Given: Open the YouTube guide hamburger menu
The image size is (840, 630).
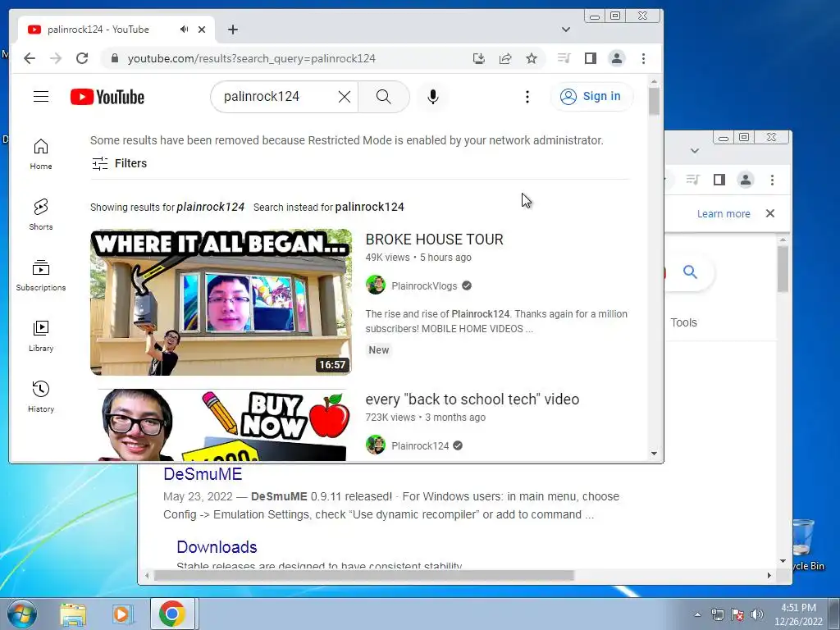Looking at the screenshot, I should click(41, 97).
